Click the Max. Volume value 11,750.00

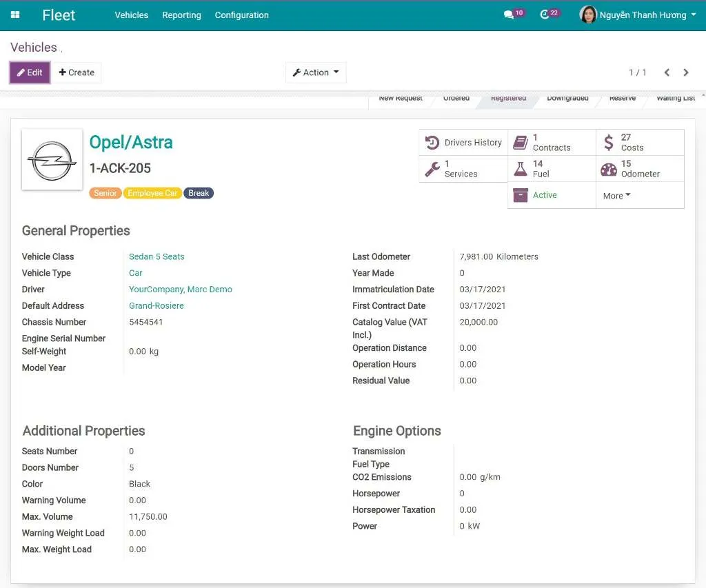click(148, 516)
